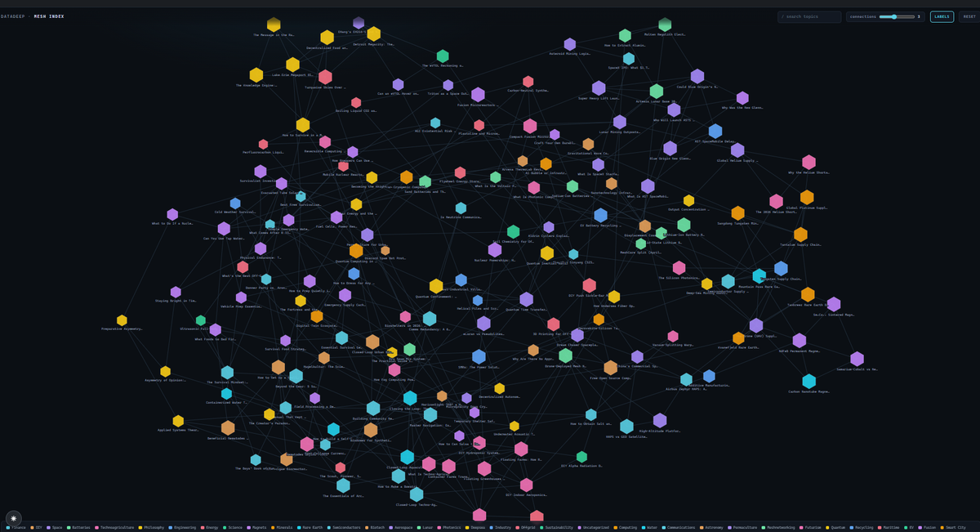980x532 pixels.
Task: Select 'High-Altitude Platfor…' purple node
Action: [x=660, y=420]
